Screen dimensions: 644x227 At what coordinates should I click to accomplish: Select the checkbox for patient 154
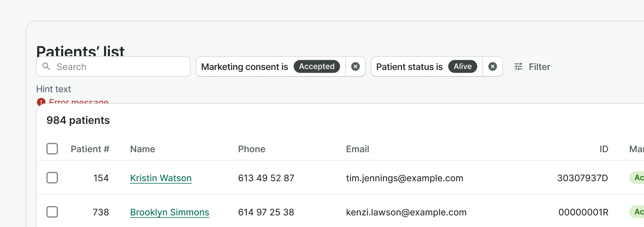[52, 178]
